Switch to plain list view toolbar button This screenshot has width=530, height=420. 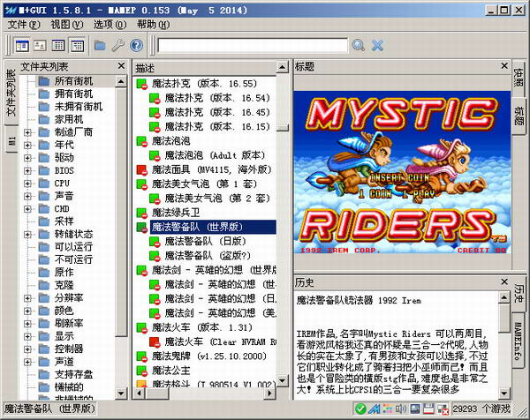coord(58,45)
